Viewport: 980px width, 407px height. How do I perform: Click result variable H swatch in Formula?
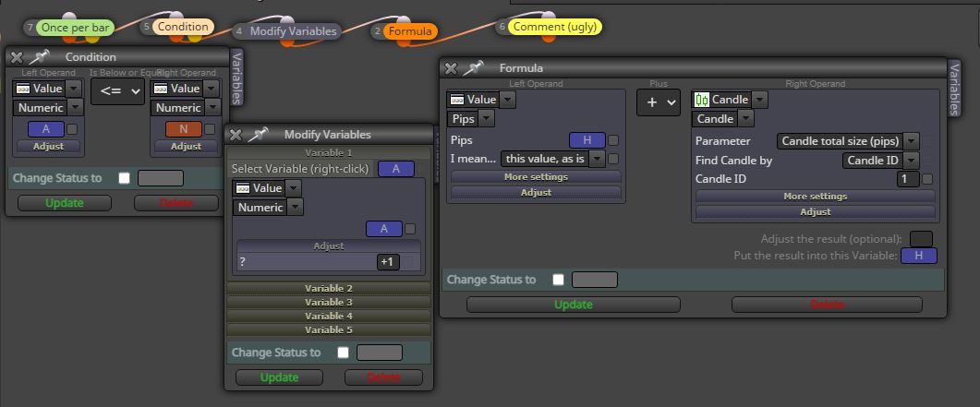[919, 256]
